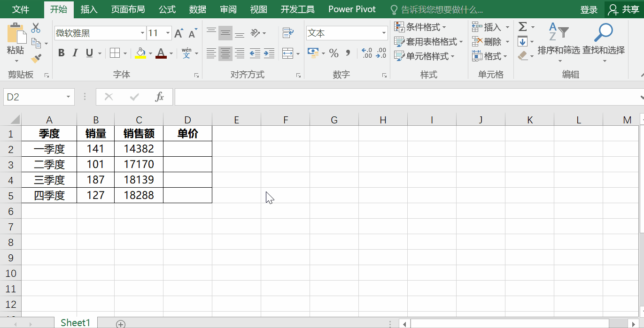Apply comma thousands separator style

(x=348, y=53)
